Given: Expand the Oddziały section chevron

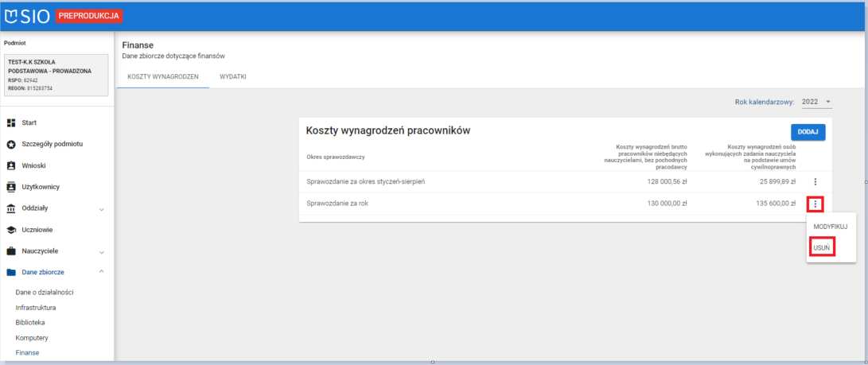Looking at the screenshot, I should click(x=101, y=209).
